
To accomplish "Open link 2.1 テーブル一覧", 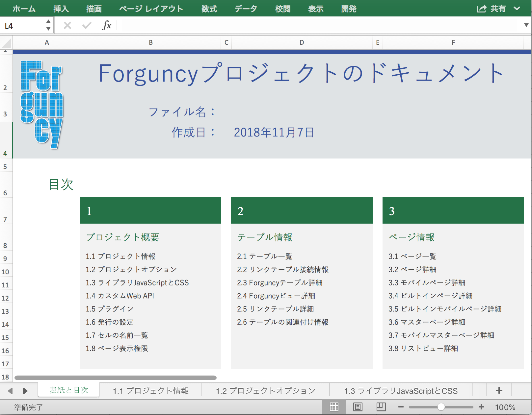I will (265, 256).
